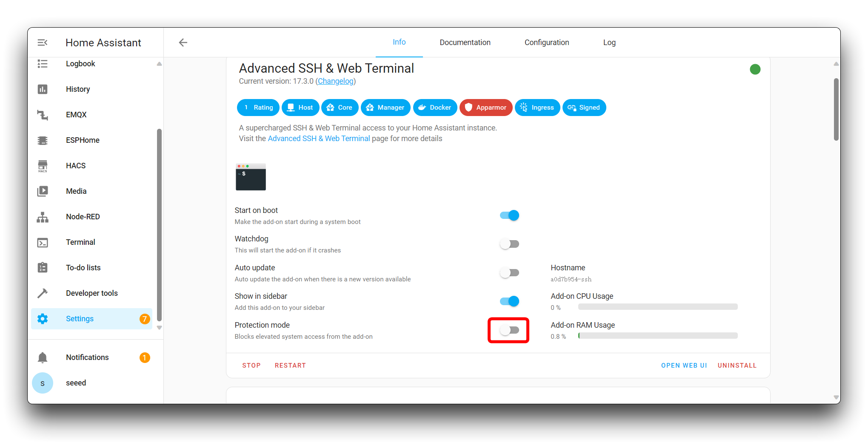
Task: Click the Settings badge showing 7
Action: click(145, 319)
